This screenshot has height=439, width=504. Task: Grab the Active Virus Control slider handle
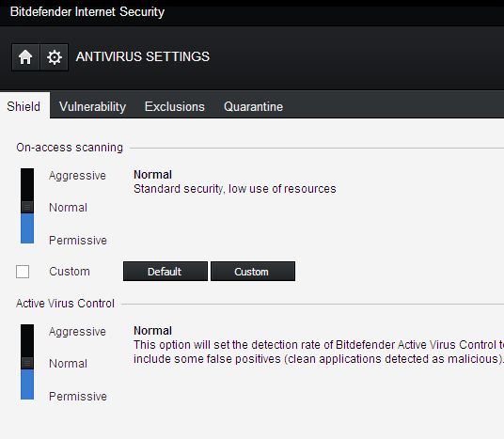27,363
